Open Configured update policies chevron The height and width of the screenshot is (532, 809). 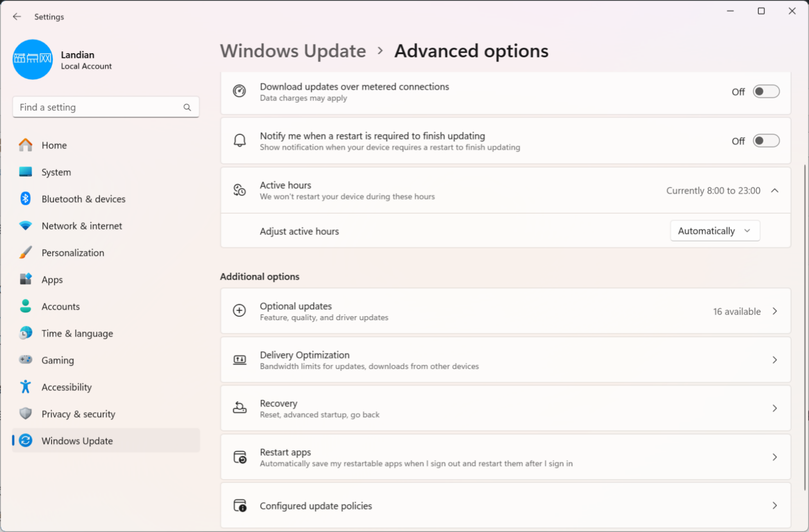click(775, 505)
